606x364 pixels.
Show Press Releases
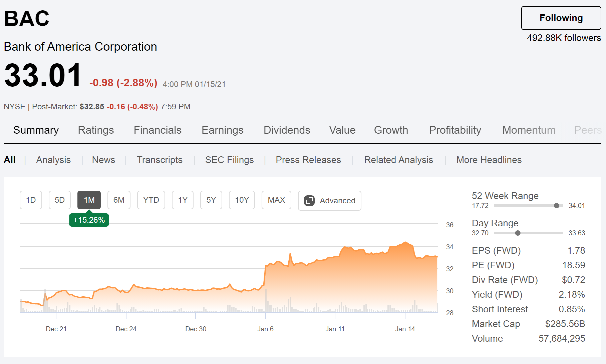tap(308, 160)
